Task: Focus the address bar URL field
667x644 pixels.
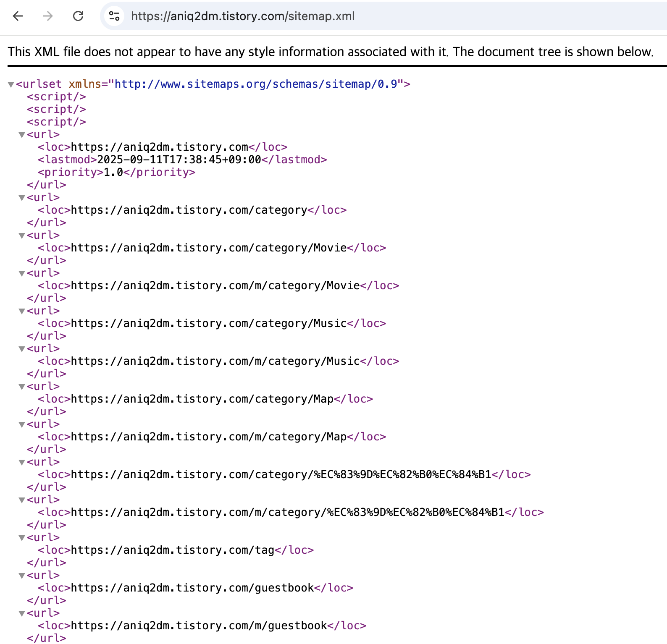Action: tap(243, 16)
